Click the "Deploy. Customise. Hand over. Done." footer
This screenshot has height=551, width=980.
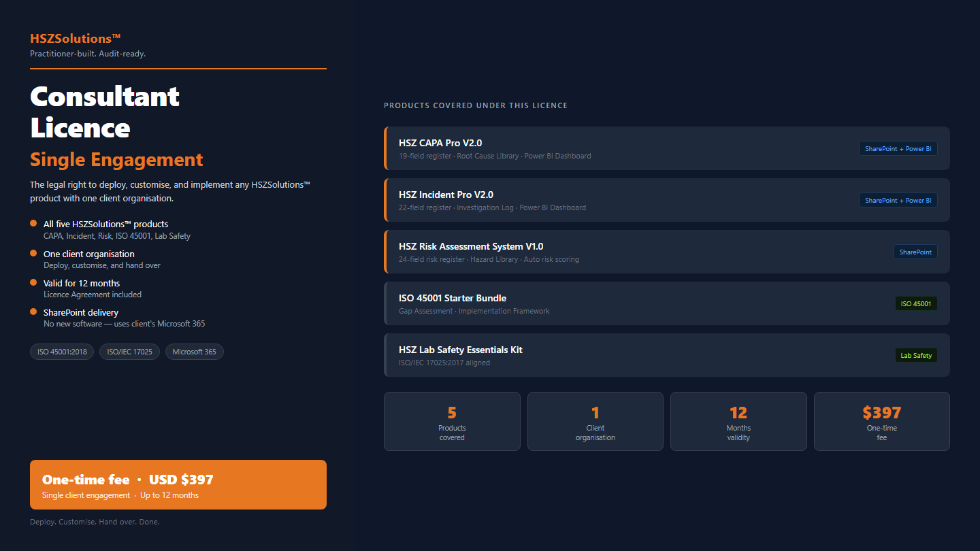pyautogui.click(x=95, y=522)
